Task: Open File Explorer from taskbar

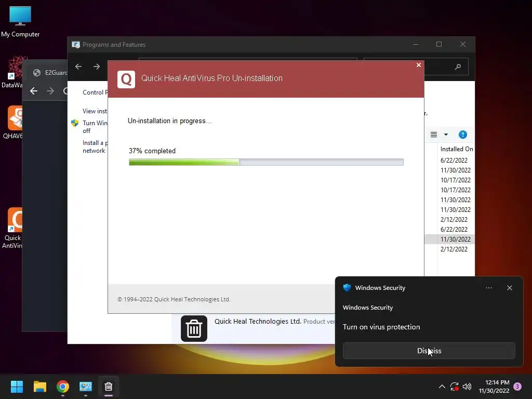Action: [x=39, y=387]
